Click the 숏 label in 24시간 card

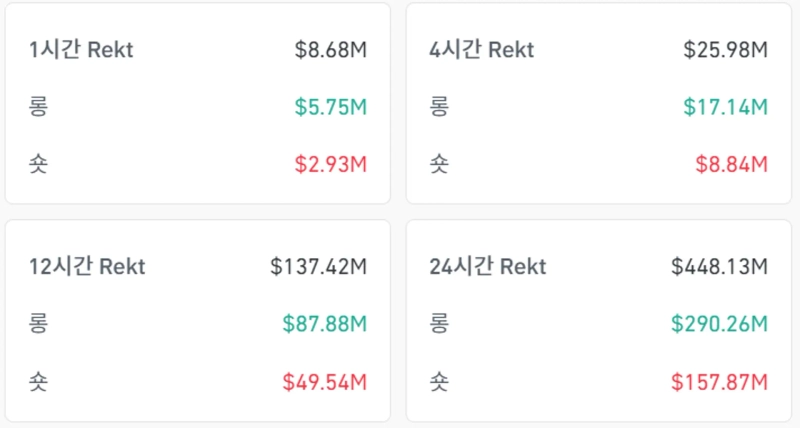[x=439, y=381]
